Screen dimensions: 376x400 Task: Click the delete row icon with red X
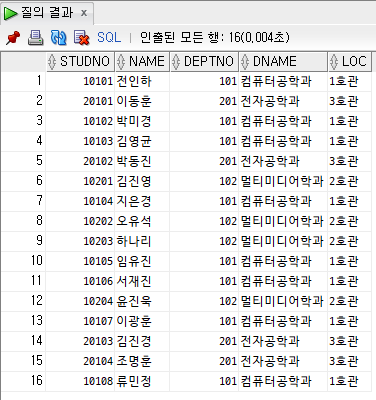click(82, 38)
